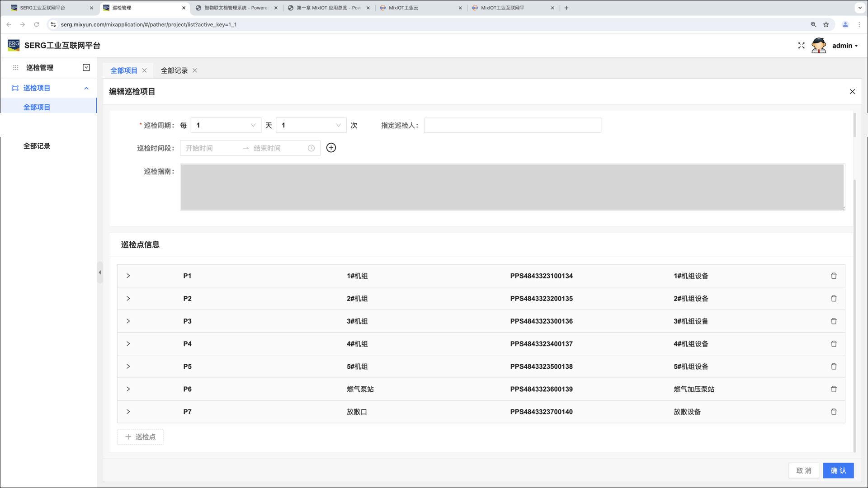The width and height of the screenshot is (868, 488).
Task: Click the 确认 confirm button
Action: click(838, 470)
